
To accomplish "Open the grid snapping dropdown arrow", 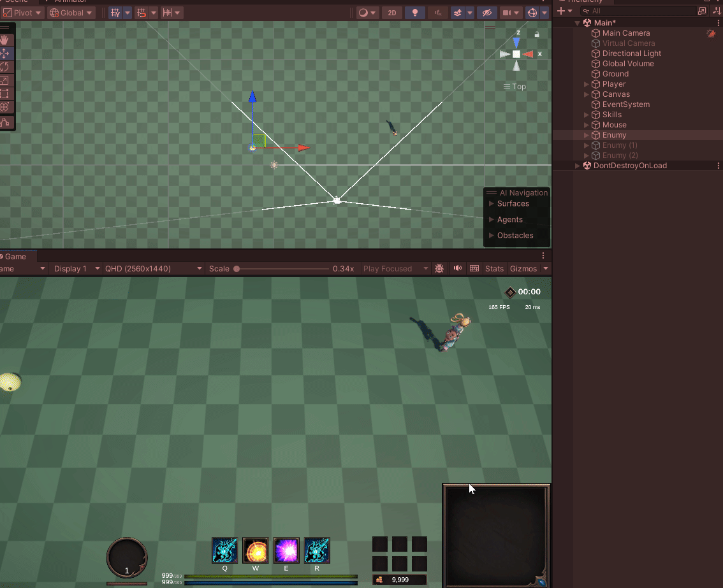I will pos(154,13).
